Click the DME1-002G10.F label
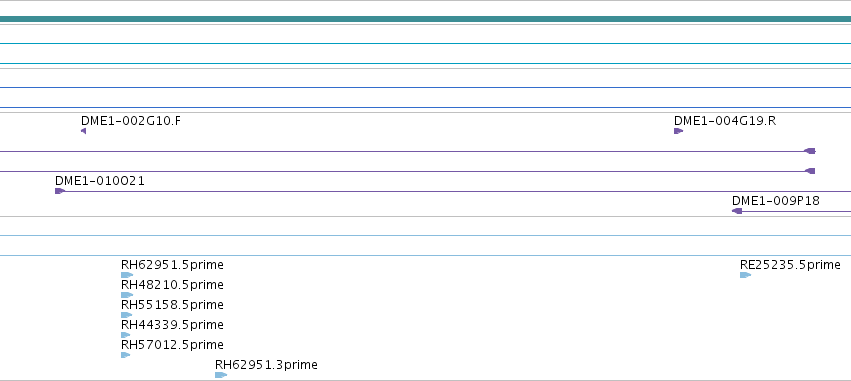This screenshot has width=851, height=381. [x=131, y=120]
